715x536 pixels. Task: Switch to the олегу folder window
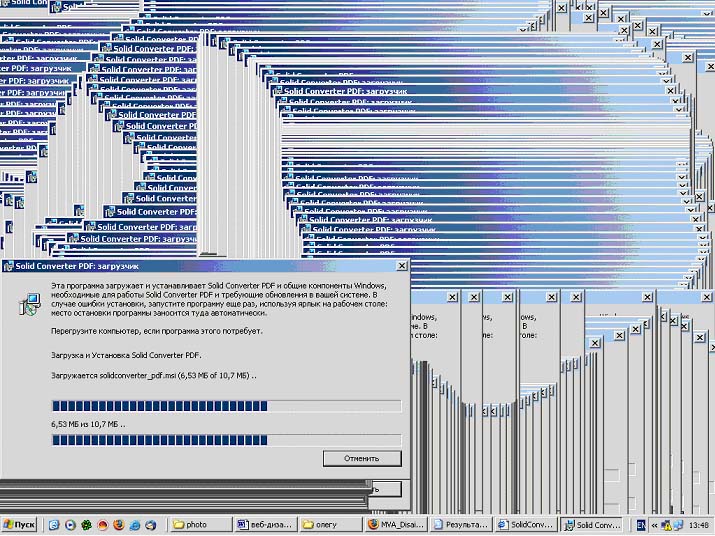click(x=328, y=524)
